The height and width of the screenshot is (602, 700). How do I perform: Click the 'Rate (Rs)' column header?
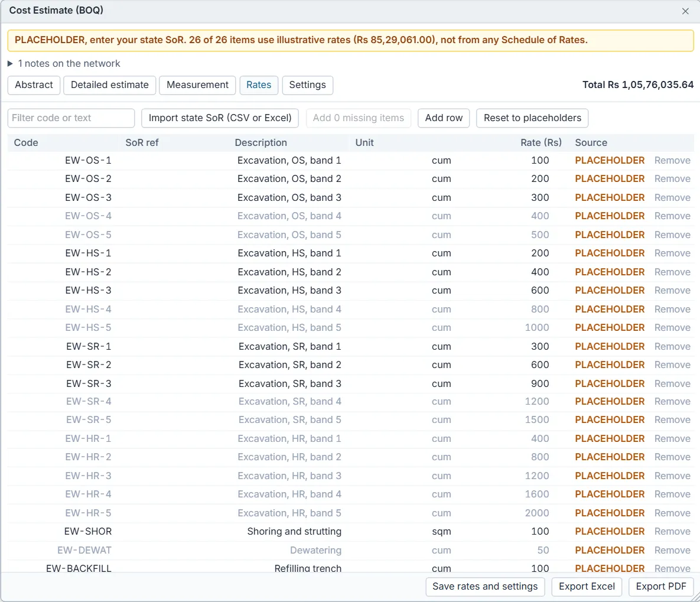pyautogui.click(x=541, y=142)
